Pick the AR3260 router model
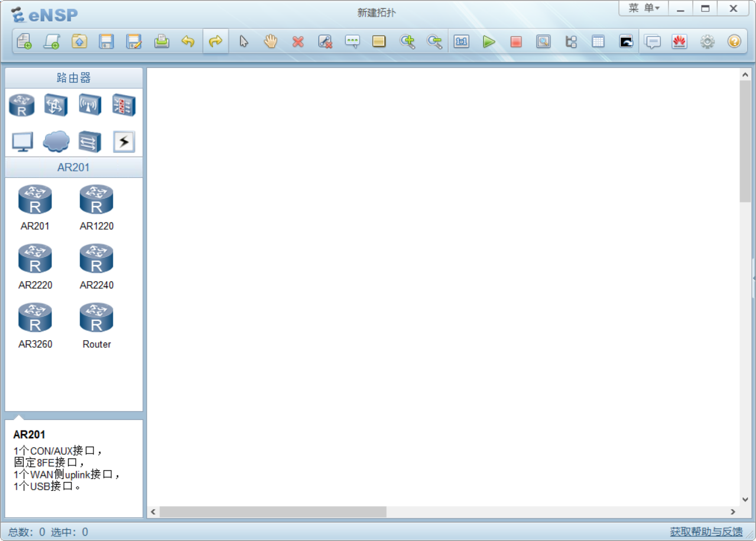 35,326
